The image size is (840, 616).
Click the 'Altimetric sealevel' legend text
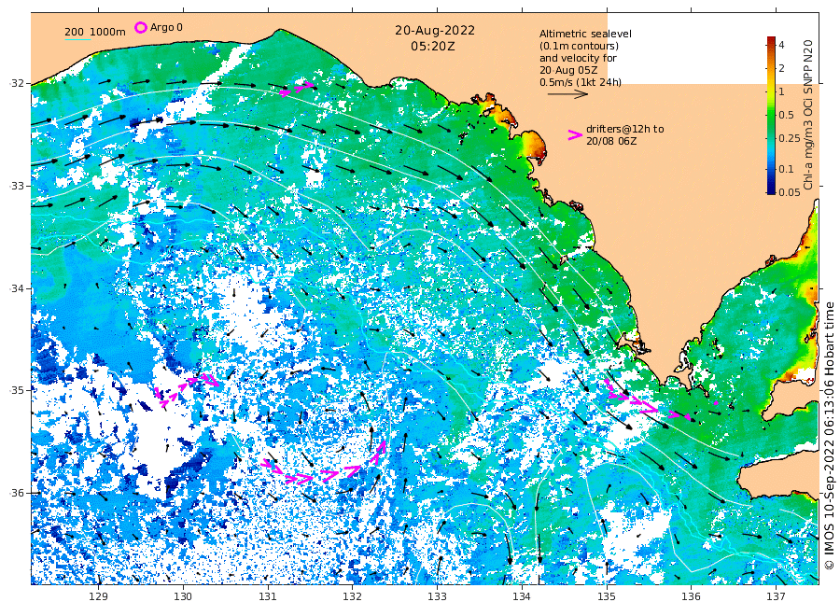click(585, 34)
